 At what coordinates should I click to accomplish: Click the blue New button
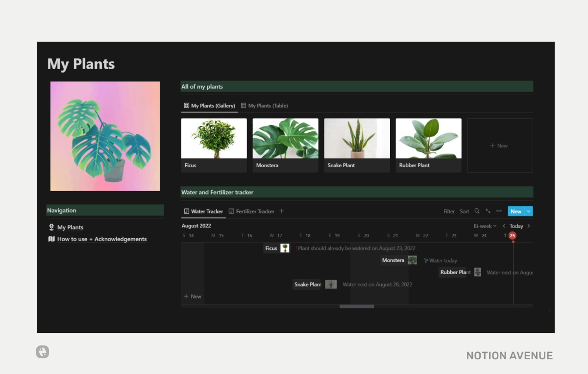516,211
